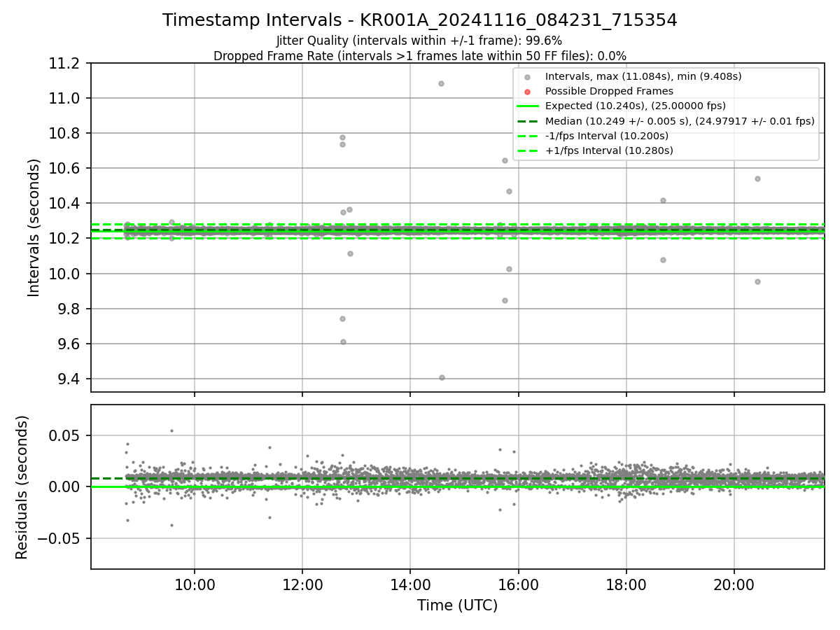Select legend entry 'Intervals, max (11.084s), min (9.408s)'
The height and width of the screenshot is (630, 840).
coord(643,76)
